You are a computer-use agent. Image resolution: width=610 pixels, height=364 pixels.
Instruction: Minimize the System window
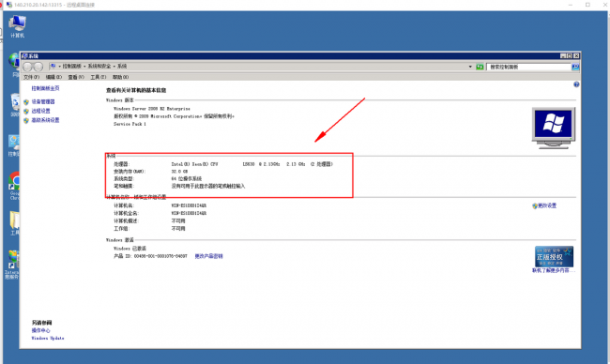(x=562, y=56)
